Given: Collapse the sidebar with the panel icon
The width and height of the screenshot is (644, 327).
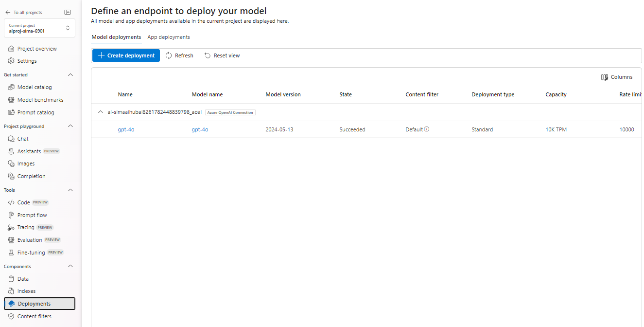Looking at the screenshot, I should tap(68, 12).
